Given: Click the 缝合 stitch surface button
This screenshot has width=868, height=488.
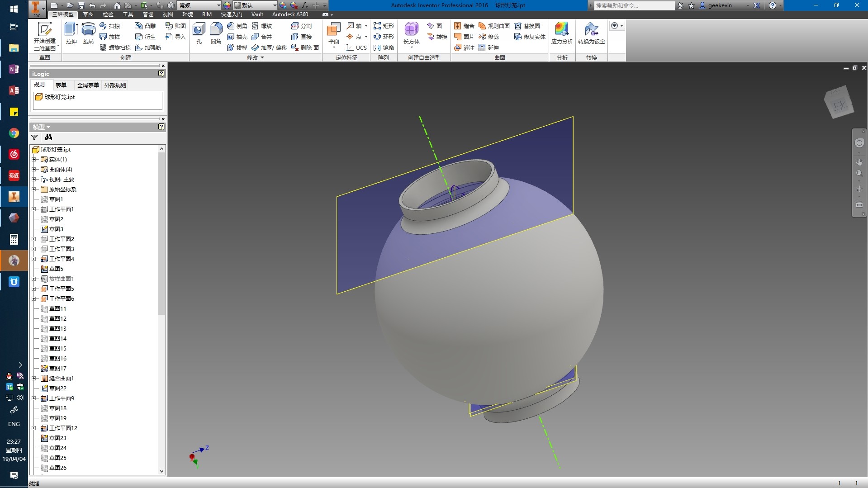Looking at the screenshot, I should point(464,26).
